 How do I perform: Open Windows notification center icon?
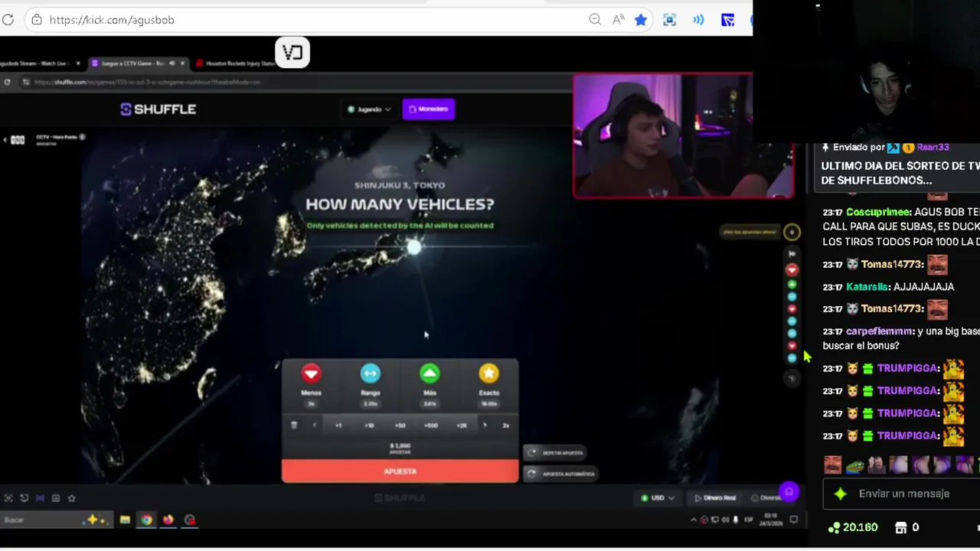(x=794, y=520)
